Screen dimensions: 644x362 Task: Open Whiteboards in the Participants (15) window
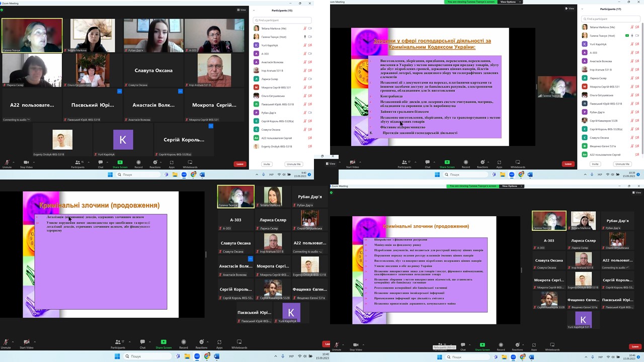coord(190,164)
